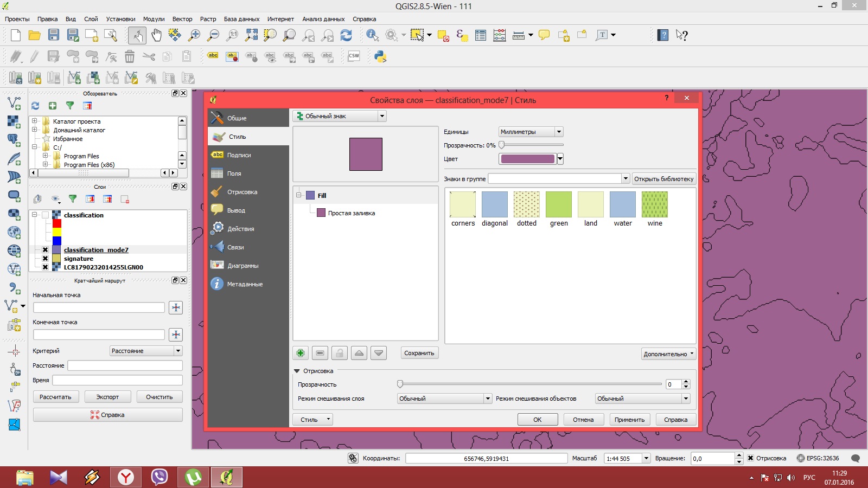
Task: Open the Обычный знак renderer dropdown
Action: click(339, 116)
